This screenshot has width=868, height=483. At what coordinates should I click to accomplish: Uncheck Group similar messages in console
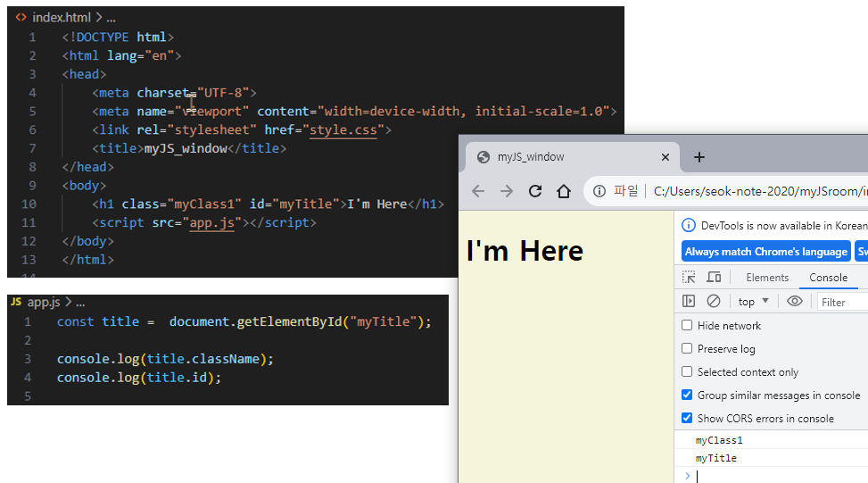click(x=687, y=395)
